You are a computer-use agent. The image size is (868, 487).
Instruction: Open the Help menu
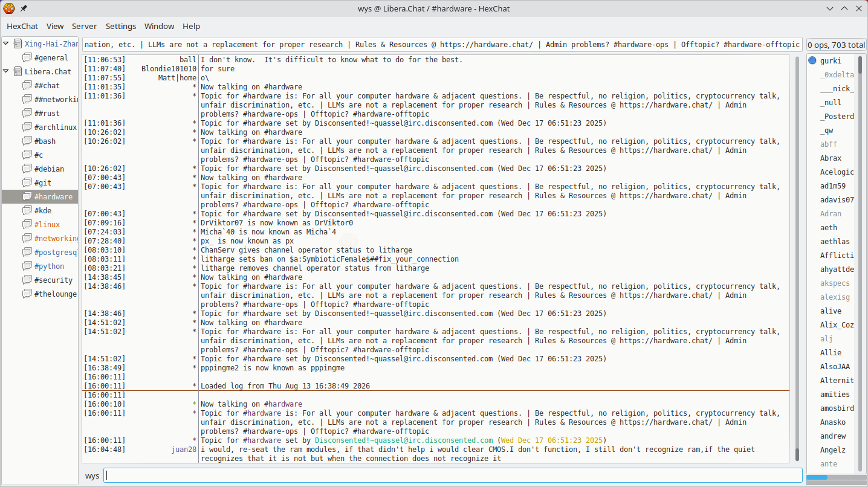click(192, 26)
